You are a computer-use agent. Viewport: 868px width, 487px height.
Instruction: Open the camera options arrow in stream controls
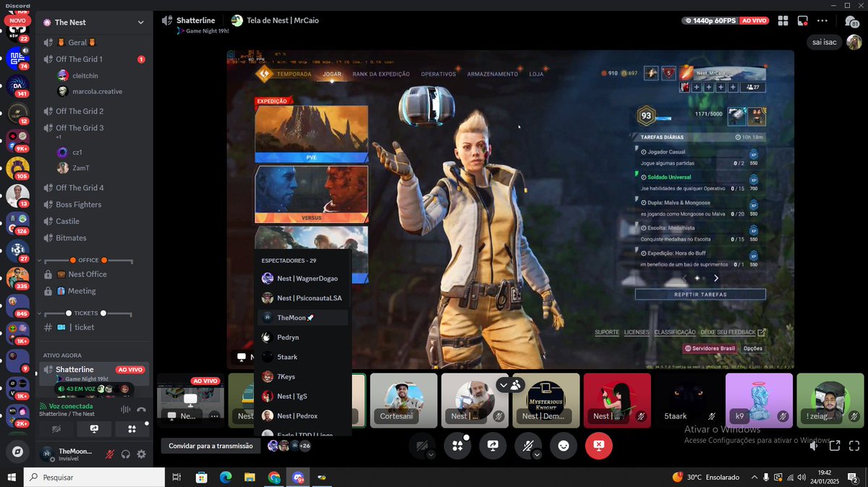pos(431,455)
